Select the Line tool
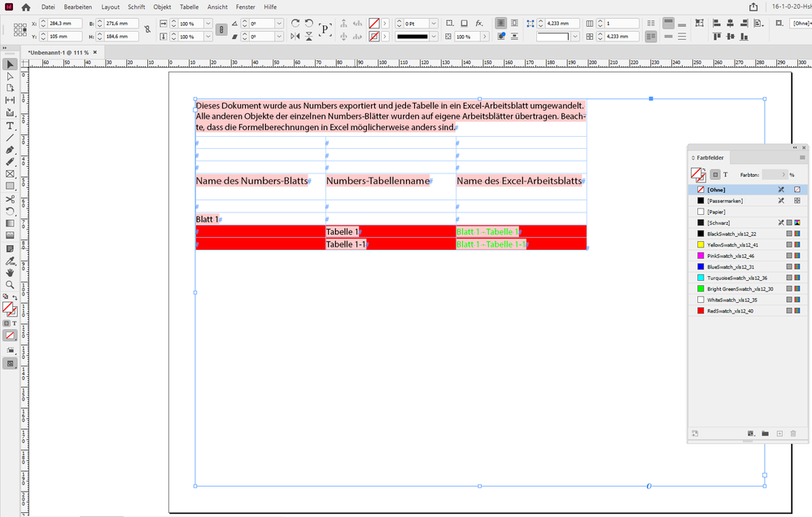This screenshot has height=517, width=812. [10, 138]
